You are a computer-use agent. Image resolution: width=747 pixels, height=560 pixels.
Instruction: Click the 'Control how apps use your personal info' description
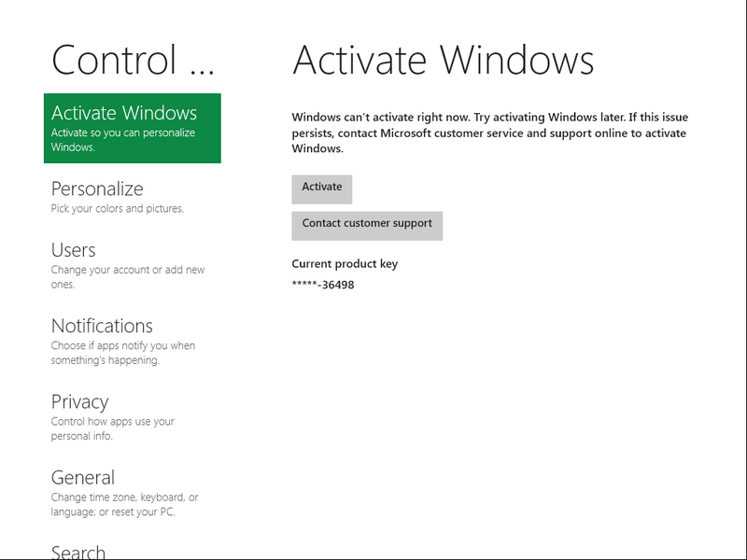pyautogui.click(x=112, y=428)
